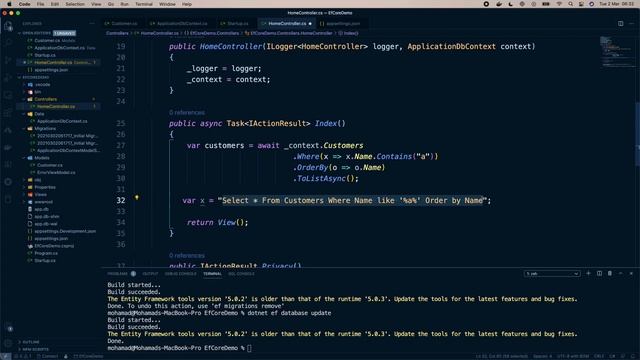The width and height of the screenshot is (640, 360).
Task: Click the CRLF line ending indicator
Action: pos(599,356)
